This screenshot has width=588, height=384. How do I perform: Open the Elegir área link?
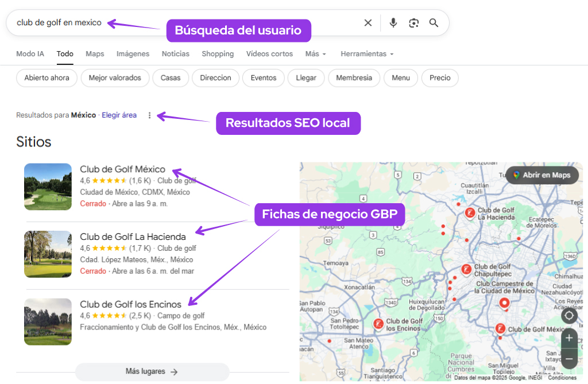pos(119,115)
